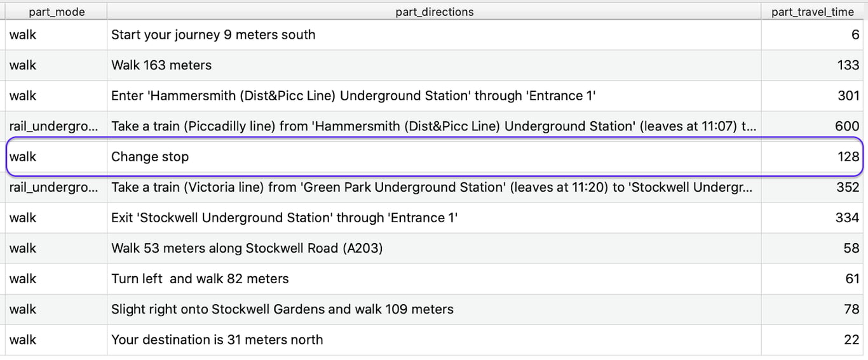Click the 'Slight right onto Stockwell Gardens' cell
Viewport: 868px width, 360px height.
point(282,309)
